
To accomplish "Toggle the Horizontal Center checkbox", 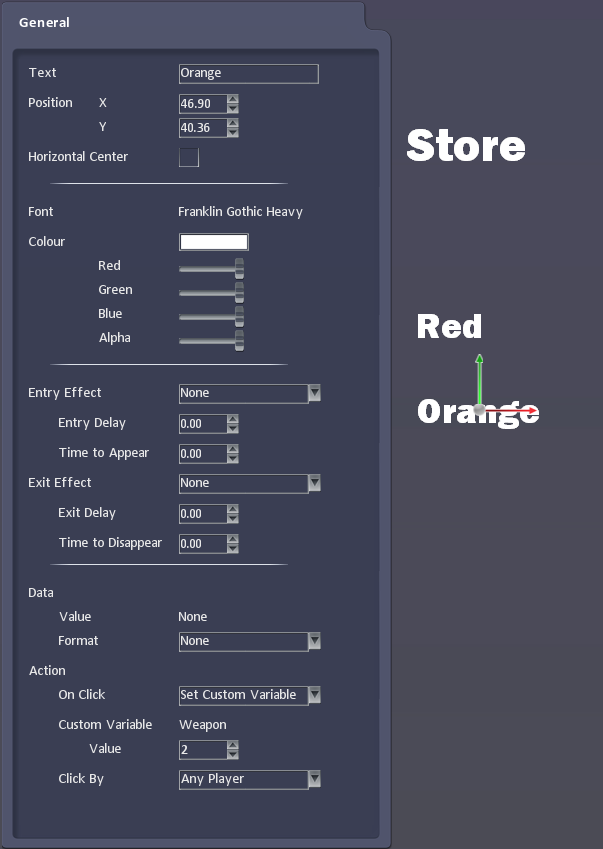I will click(188, 157).
